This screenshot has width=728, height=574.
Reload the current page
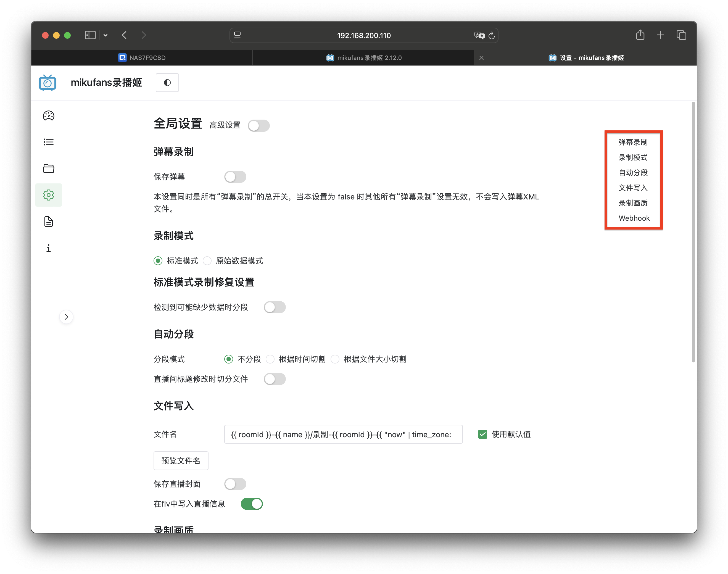click(x=492, y=35)
